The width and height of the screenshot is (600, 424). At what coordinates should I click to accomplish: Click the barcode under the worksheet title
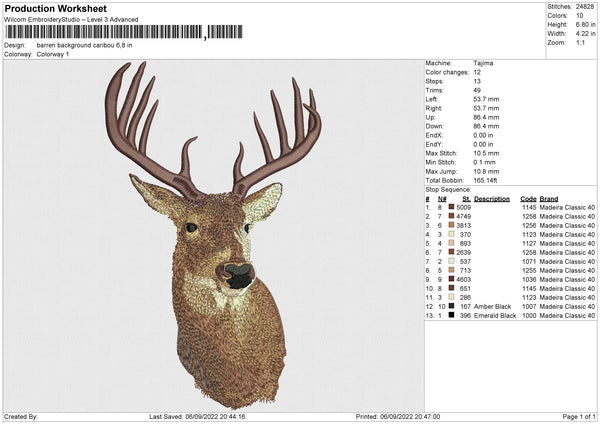pyautogui.click(x=124, y=32)
